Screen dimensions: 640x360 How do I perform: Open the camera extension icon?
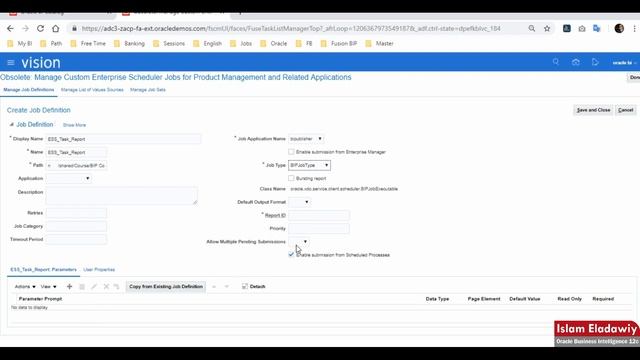[582, 29]
